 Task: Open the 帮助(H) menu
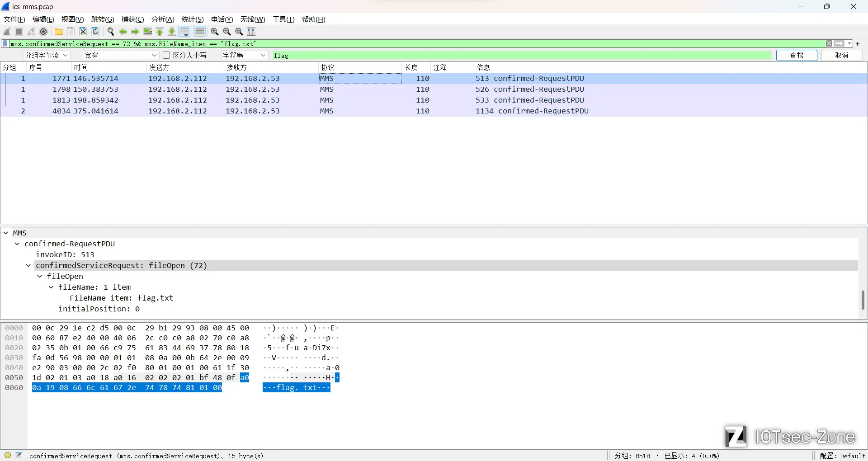314,19
